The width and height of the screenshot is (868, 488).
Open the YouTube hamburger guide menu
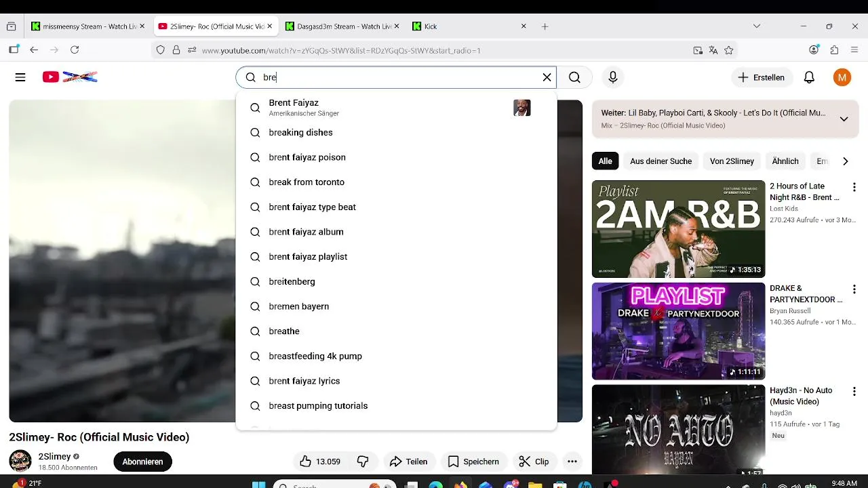[x=20, y=77]
